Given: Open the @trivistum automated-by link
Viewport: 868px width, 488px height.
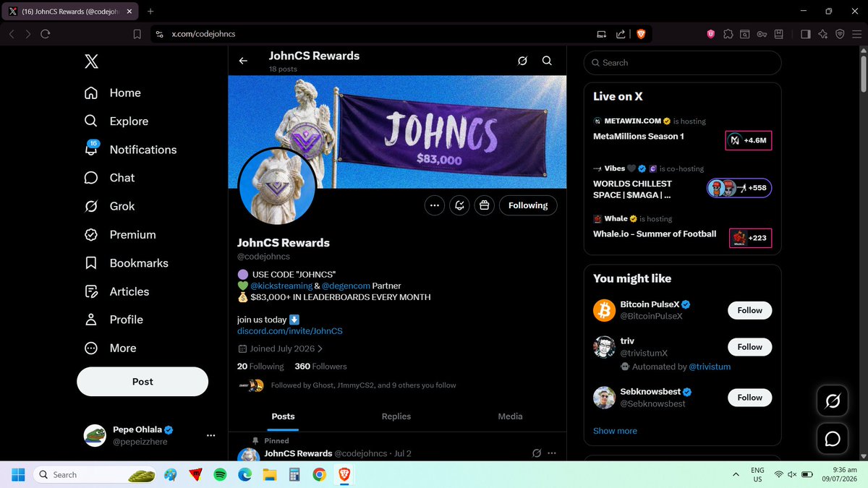Looking at the screenshot, I should tap(709, 367).
